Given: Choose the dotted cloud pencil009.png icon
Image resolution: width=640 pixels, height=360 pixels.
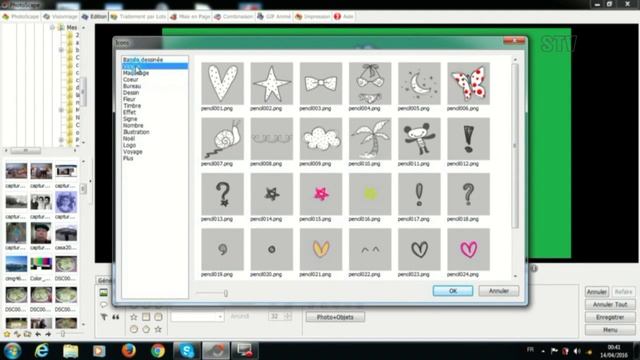Looking at the screenshot, I should tap(321, 139).
